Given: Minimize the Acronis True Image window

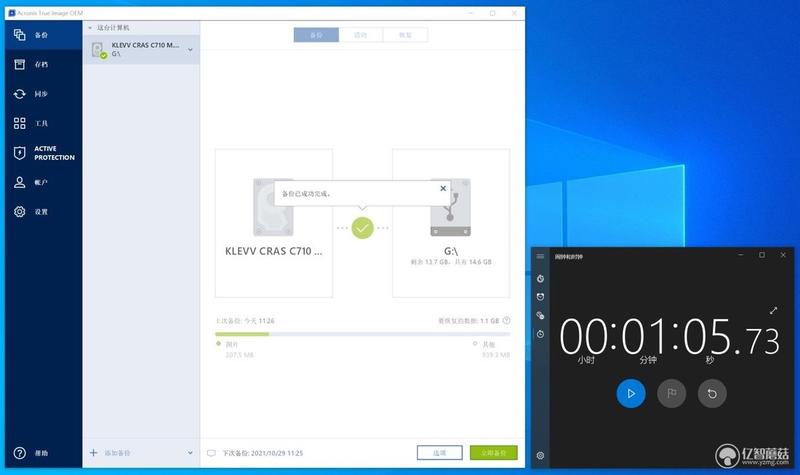Looking at the screenshot, I should click(x=471, y=13).
